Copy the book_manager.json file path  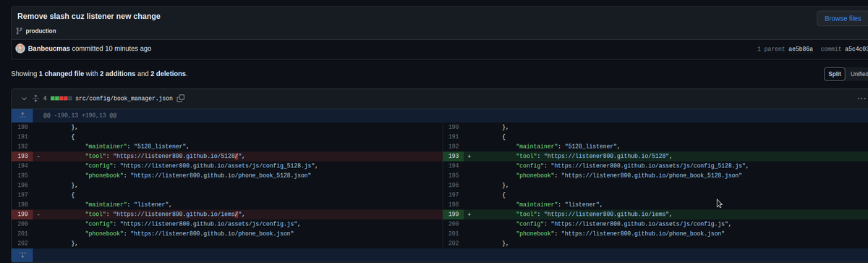pos(181,98)
